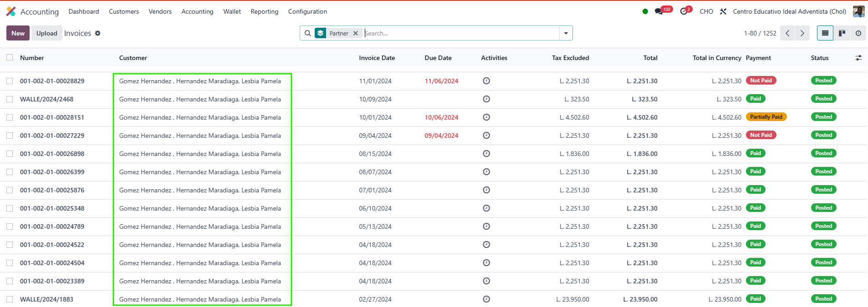Open the Reporting menu
Viewport: 868px width, 307px height.
tap(264, 11)
